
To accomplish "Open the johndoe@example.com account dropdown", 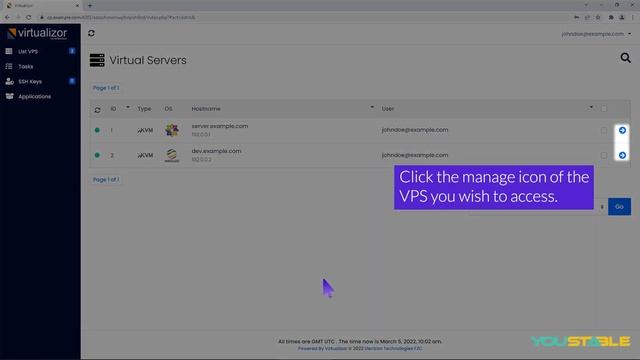I will (596, 34).
